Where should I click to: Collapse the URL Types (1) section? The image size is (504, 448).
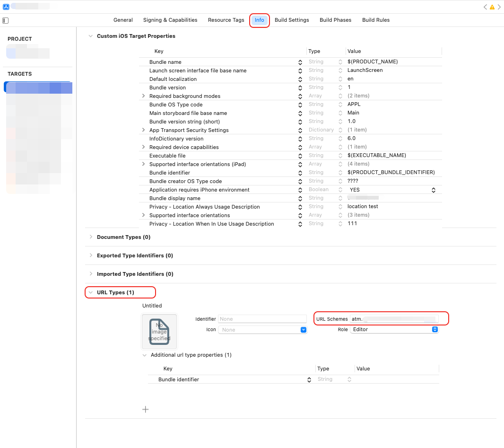click(x=91, y=292)
